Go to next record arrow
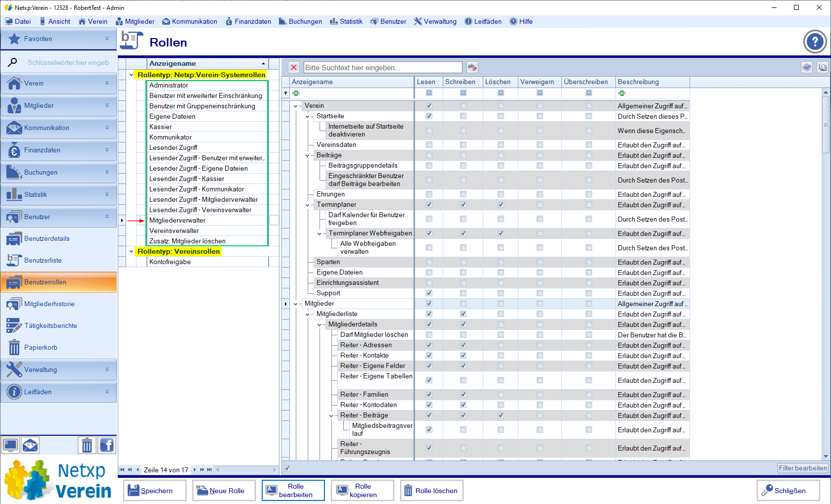The width and height of the screenshot is (831, 504). click(195, 470)
